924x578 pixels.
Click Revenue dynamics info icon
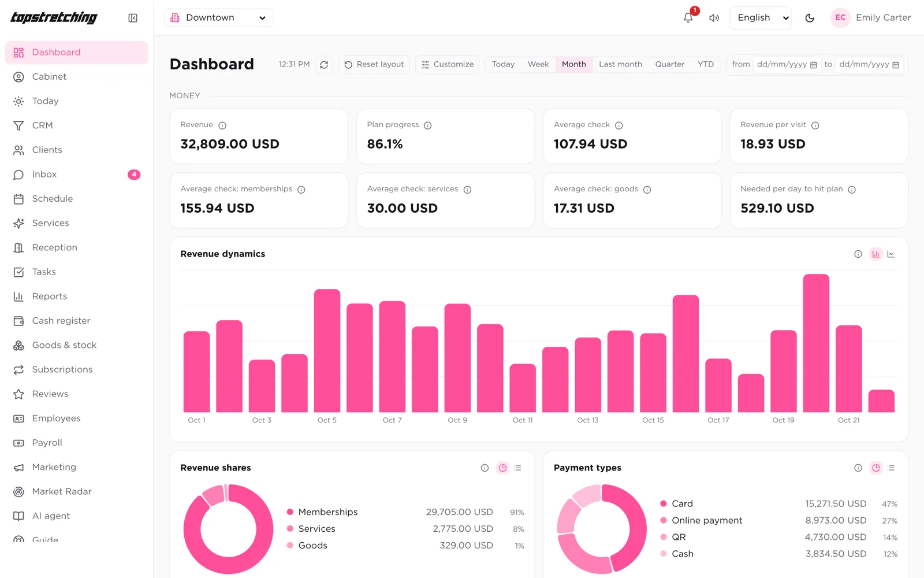[x=858, y=254]
